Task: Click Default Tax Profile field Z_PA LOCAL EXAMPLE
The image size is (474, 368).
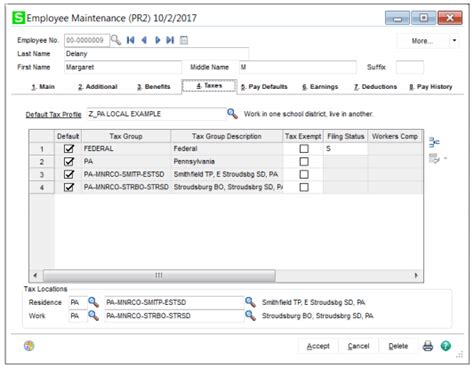Action: (x=156, y=114)
